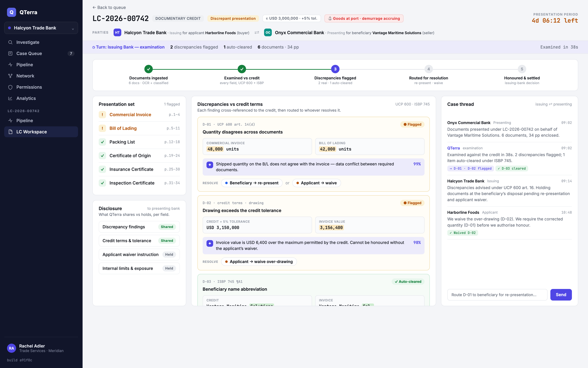Open Pipeline under LC-2026-00742
Viewport: 588px width, 368px height.
[x=41, y=121]
